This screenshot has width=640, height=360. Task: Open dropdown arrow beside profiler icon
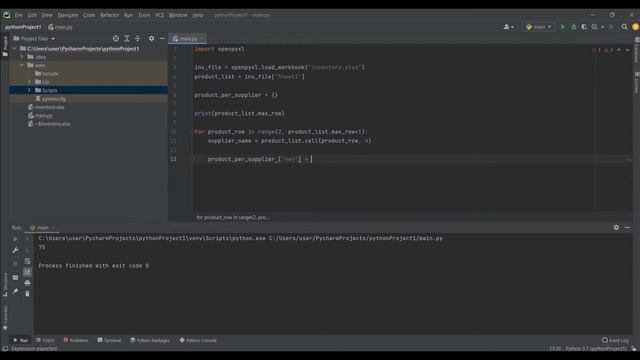click(x=602, y=27)
